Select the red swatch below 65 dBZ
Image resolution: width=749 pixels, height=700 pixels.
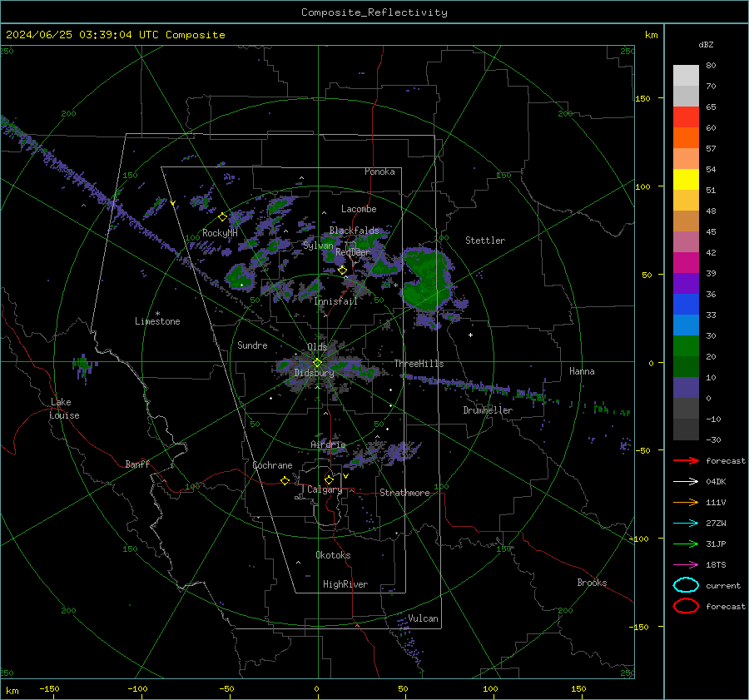686,117
